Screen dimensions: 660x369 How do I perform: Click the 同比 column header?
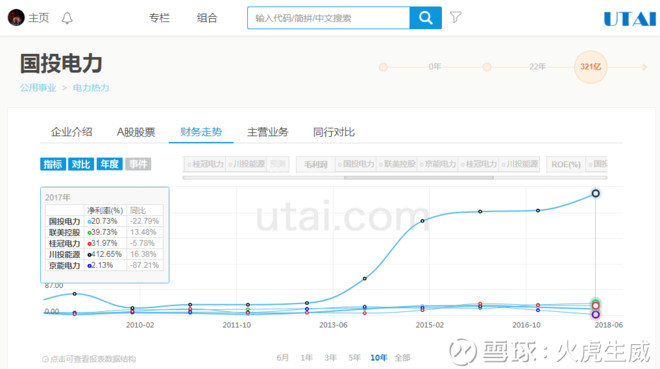[x=138, y=210]
